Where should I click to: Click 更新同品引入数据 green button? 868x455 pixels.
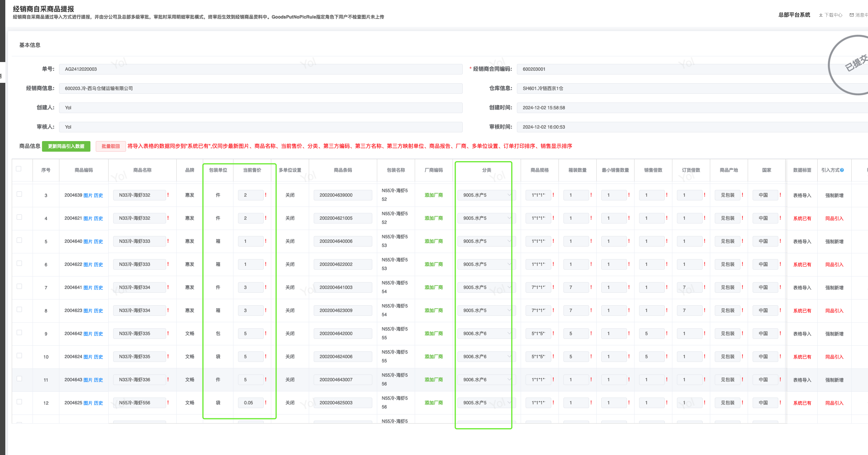pos(66,146)
